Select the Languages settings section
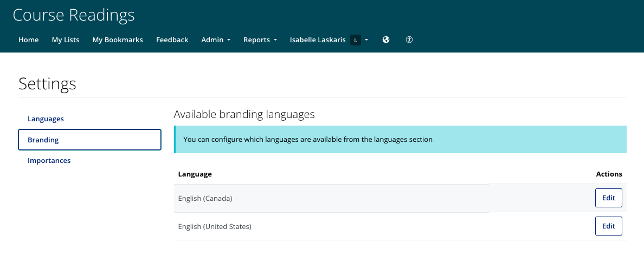Screen dimensions: 644x255 (89, 119)
